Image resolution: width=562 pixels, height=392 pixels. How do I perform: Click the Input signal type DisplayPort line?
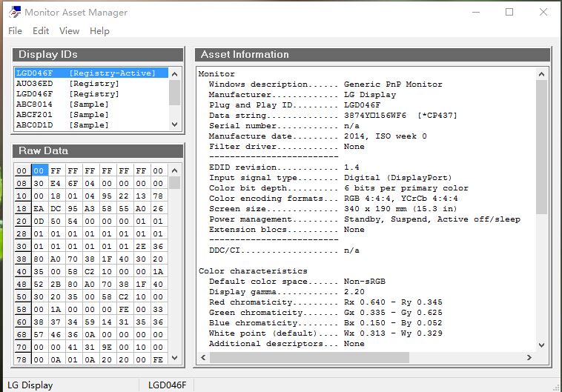331,178
